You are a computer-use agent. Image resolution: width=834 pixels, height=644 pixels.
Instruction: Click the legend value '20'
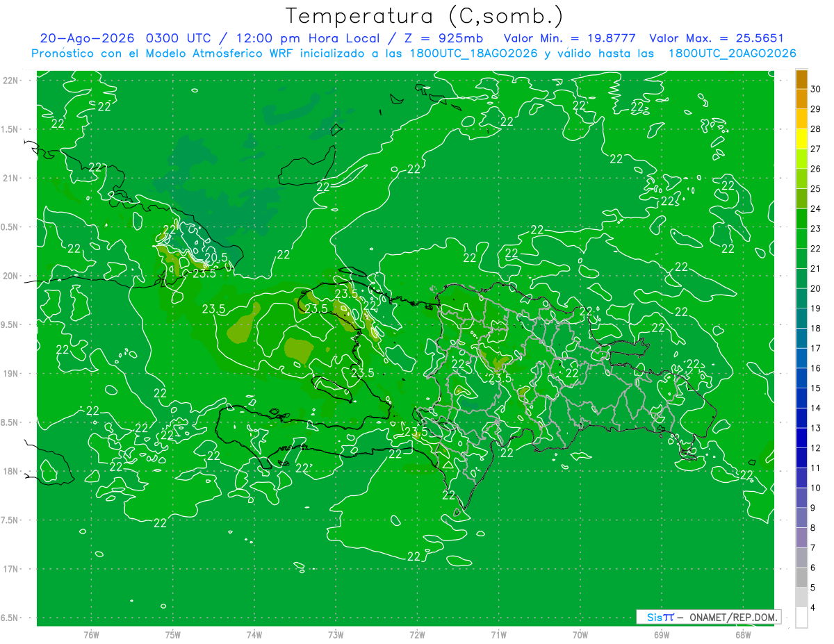816,288
